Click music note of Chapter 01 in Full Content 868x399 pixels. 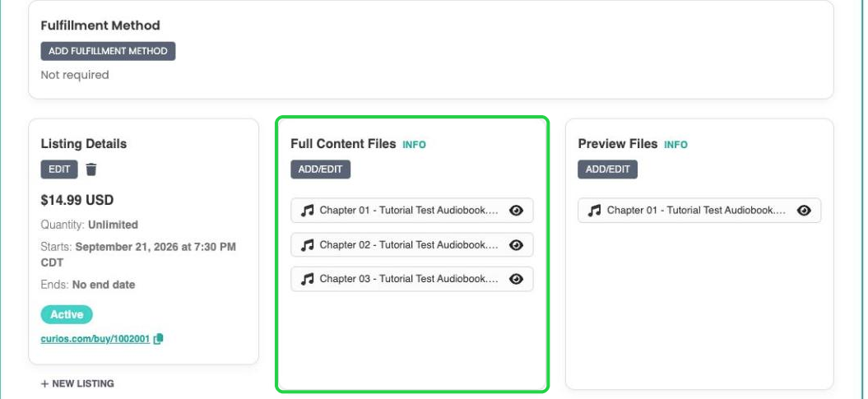pos(307,211)
